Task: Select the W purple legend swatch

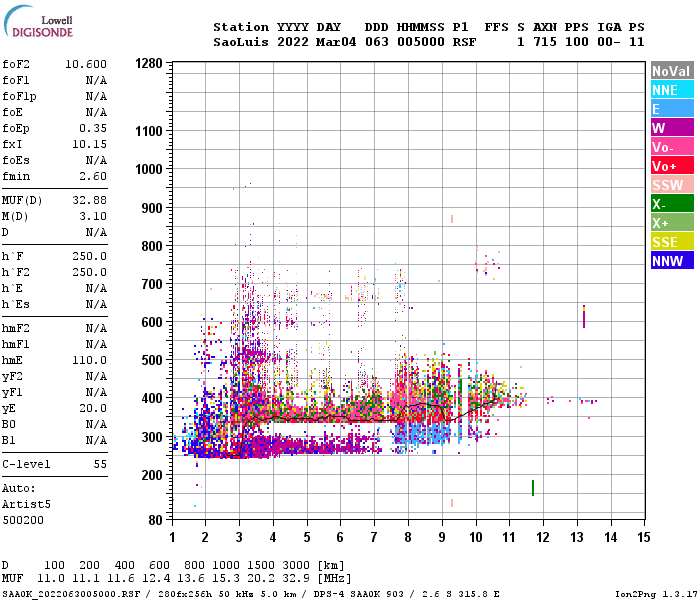Action: pos(672,128)
